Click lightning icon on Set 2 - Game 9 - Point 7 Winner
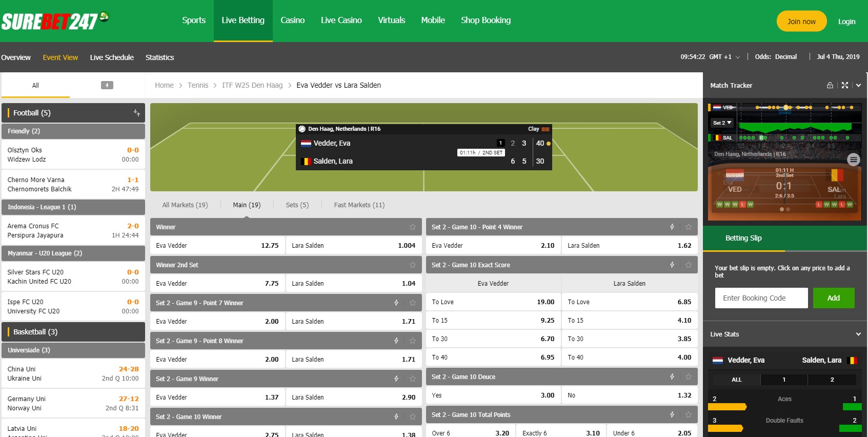This screenshot has width=868, height=437. [x=396, y=303]
